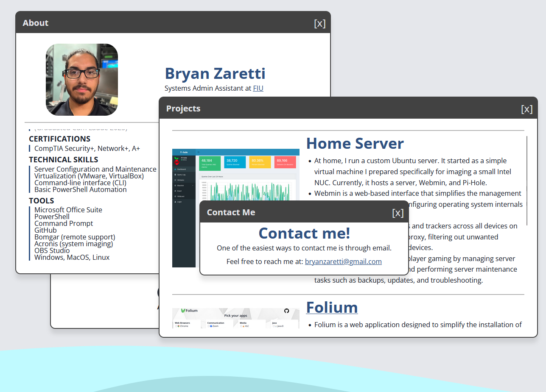
Task: Click 'Systems Admin Assistant at' subtitle text
Action: coord(208,88)
